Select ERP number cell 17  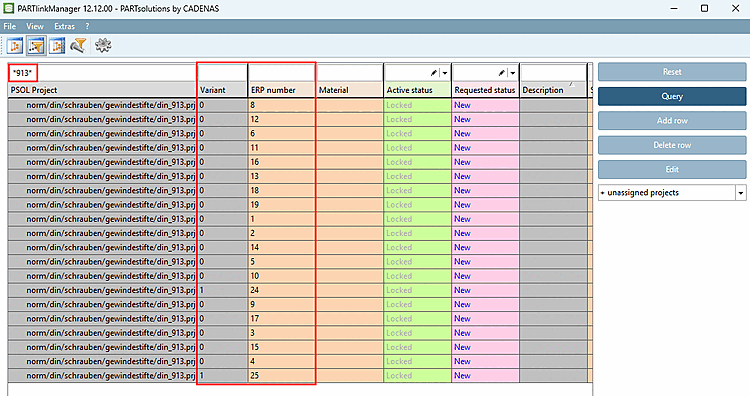coord(282,319)
